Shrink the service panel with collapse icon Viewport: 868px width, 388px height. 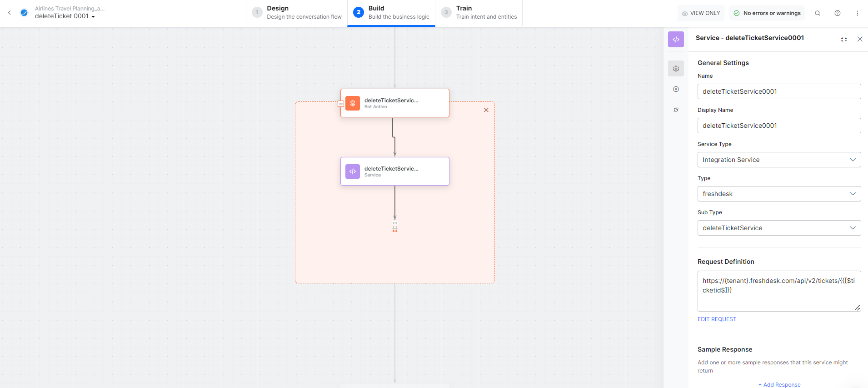(843, 40)
